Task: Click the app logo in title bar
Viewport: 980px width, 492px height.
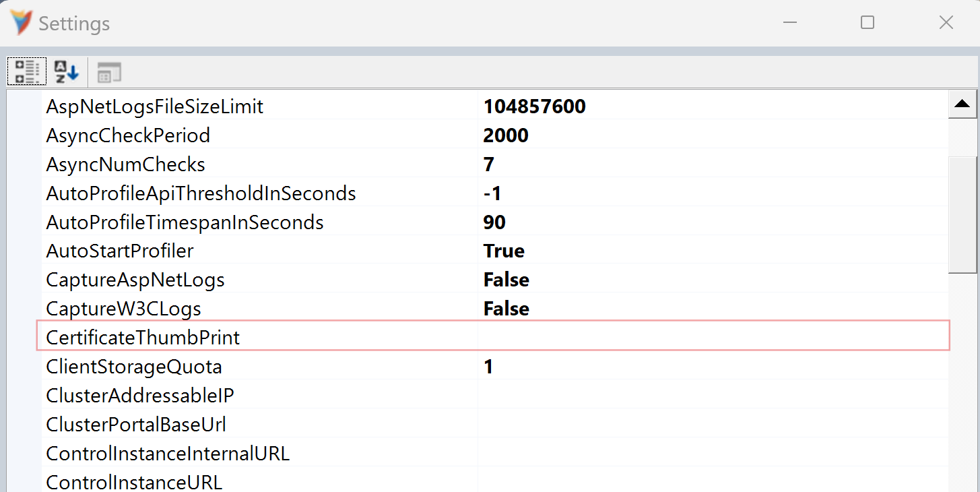Action: (22, 23)
